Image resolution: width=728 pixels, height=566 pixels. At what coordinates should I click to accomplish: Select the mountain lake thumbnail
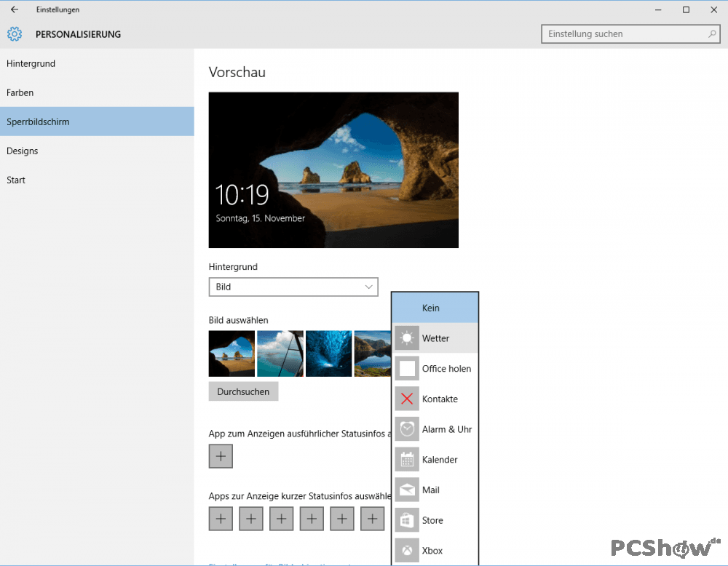[x=373, y=354]
